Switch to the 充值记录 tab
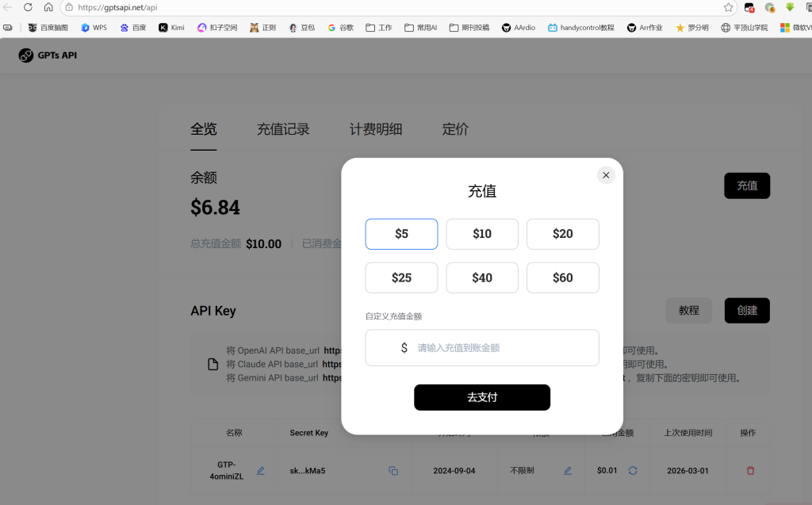 pyautogui.click(x=283, y=128)
